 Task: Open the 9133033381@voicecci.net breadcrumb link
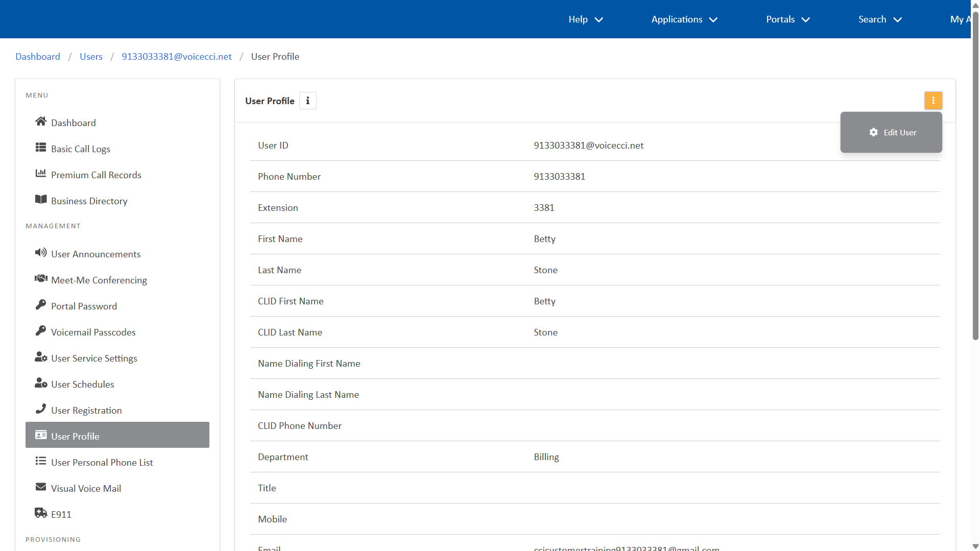[x=176, y=57]
